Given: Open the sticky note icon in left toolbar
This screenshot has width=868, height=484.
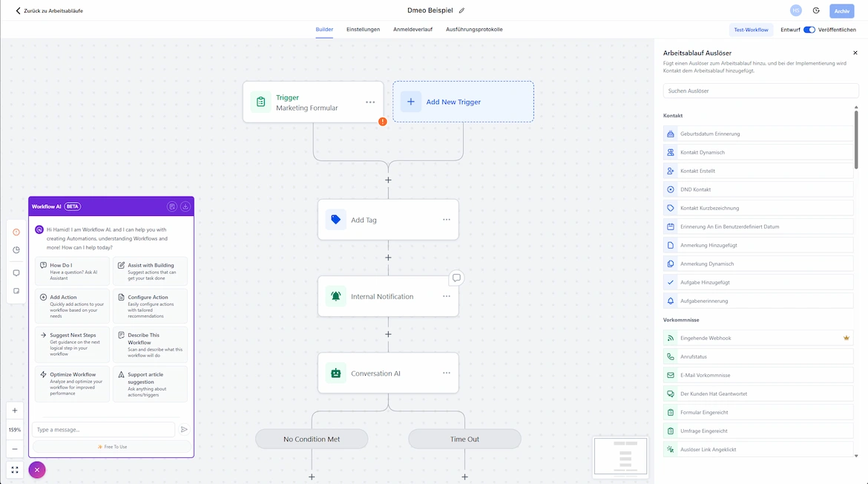Looking at the screenshot, I should [x=16, y=291].
